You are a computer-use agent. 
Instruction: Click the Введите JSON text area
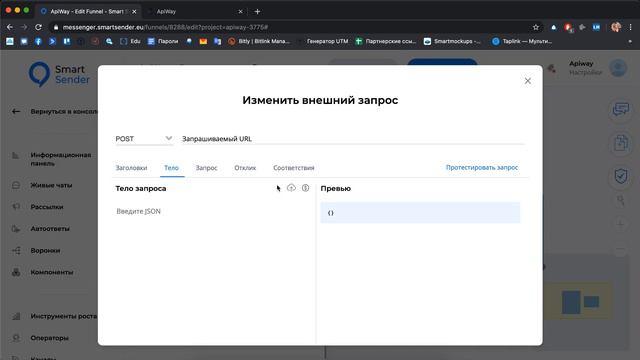click(212, 211)
